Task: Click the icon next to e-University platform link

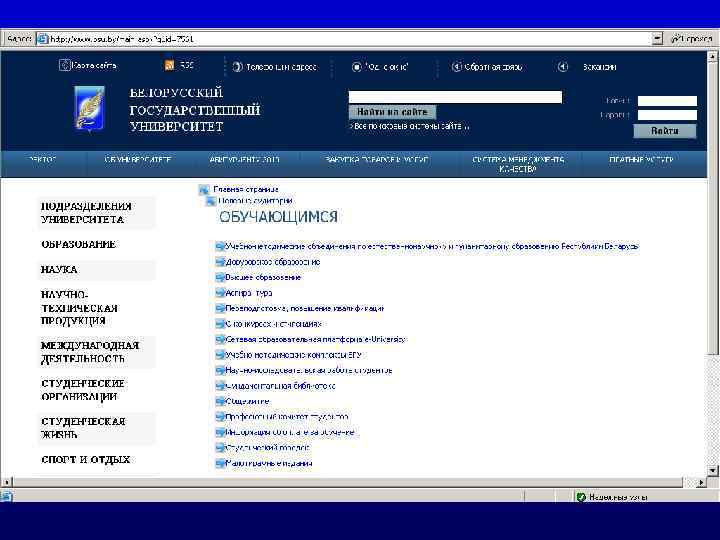Action: point(220,339)
